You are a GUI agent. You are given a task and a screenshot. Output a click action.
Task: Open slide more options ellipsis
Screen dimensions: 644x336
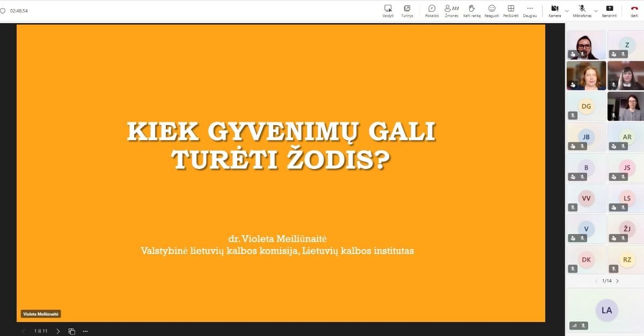point(85,331)
